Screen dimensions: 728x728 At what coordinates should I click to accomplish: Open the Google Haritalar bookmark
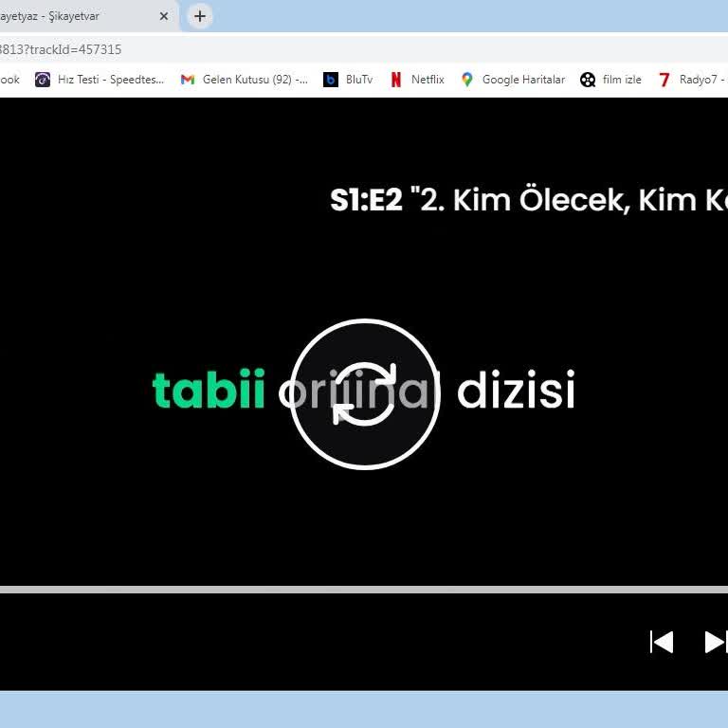pos(513,80)
